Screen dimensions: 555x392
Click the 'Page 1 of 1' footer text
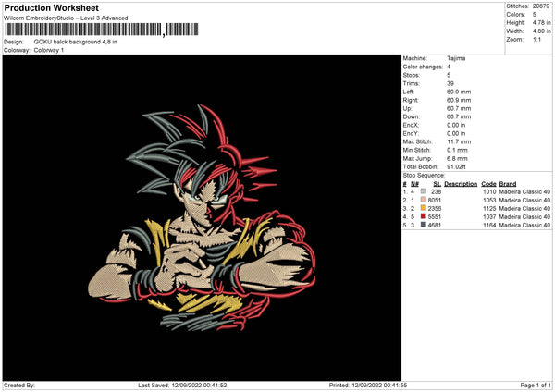[x=536, y=385]
